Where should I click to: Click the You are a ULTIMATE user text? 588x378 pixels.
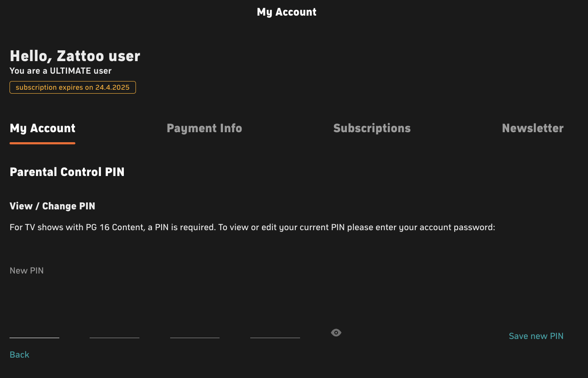tap(61, 71)
